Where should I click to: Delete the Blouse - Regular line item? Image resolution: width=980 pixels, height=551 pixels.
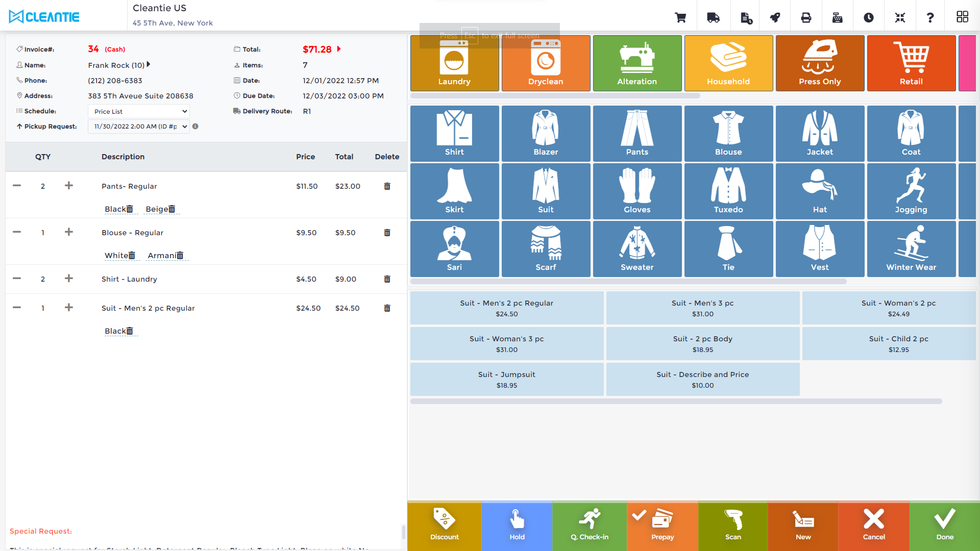tap(387, 233)
